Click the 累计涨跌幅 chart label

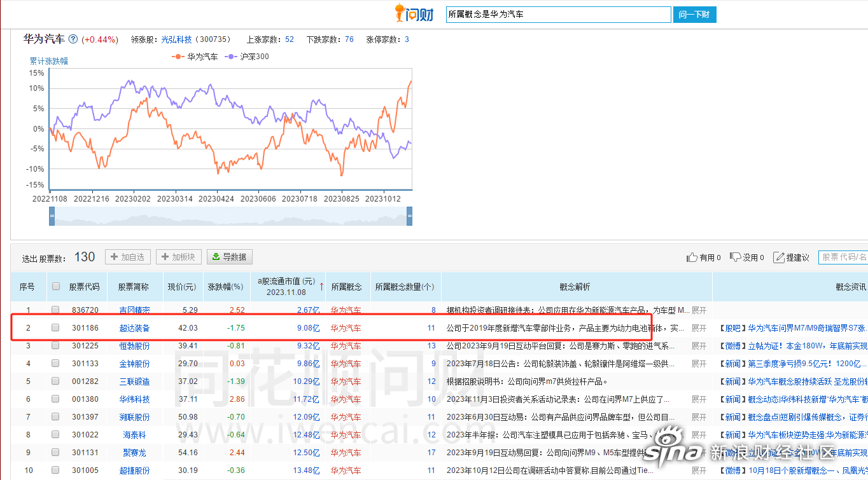[x=49, y=62]
